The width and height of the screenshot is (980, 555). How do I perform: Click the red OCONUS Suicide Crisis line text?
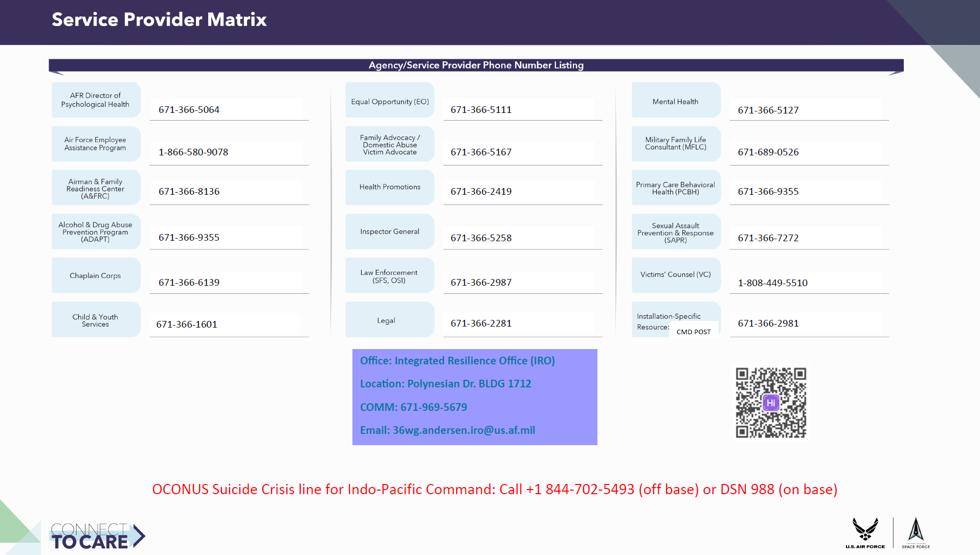(x=495, y=489)
